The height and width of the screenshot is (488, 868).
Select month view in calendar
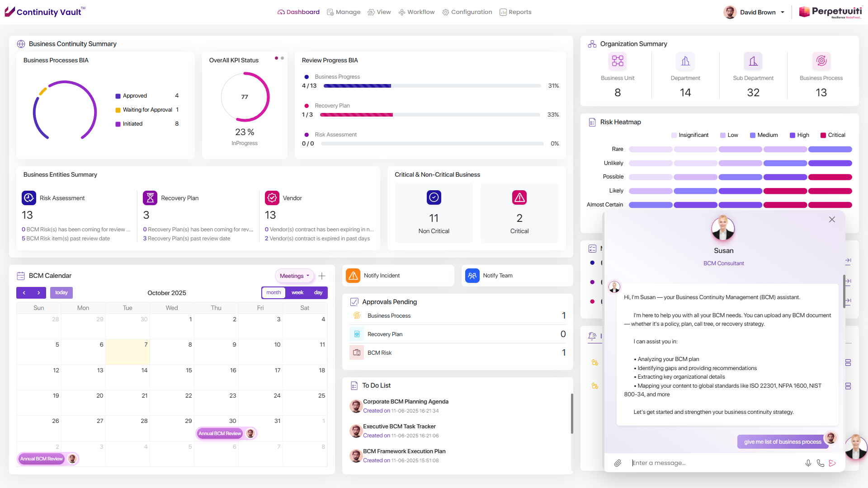tap(274, 293)
